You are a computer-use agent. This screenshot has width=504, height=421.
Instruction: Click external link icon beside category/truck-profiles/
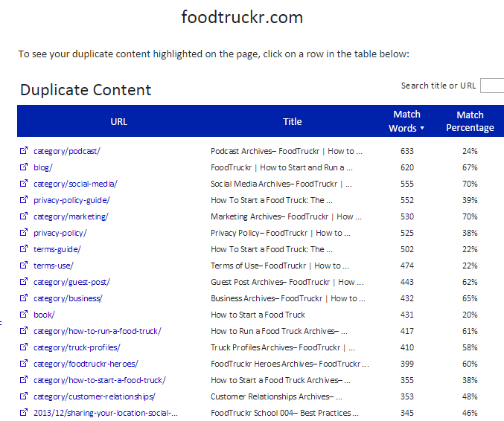(x=24, y=347)
